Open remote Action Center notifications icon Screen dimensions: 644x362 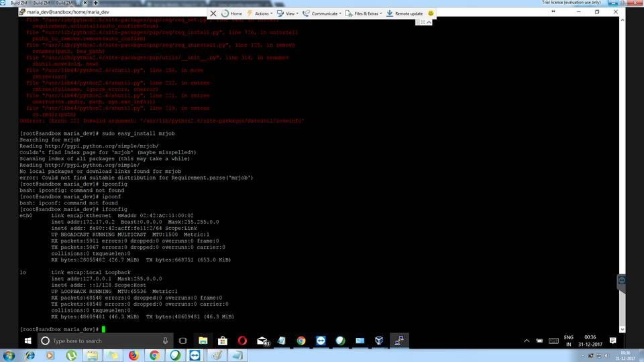pyautogui.click(x=612, y=341)
